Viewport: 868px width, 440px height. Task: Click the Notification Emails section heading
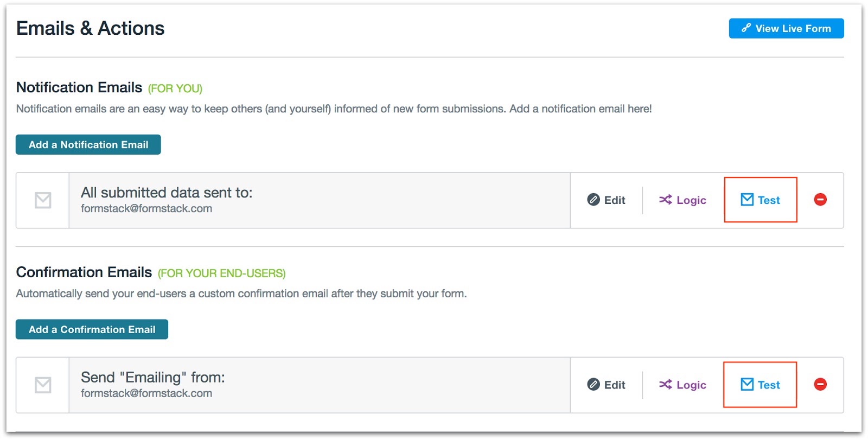pos(79,87)
